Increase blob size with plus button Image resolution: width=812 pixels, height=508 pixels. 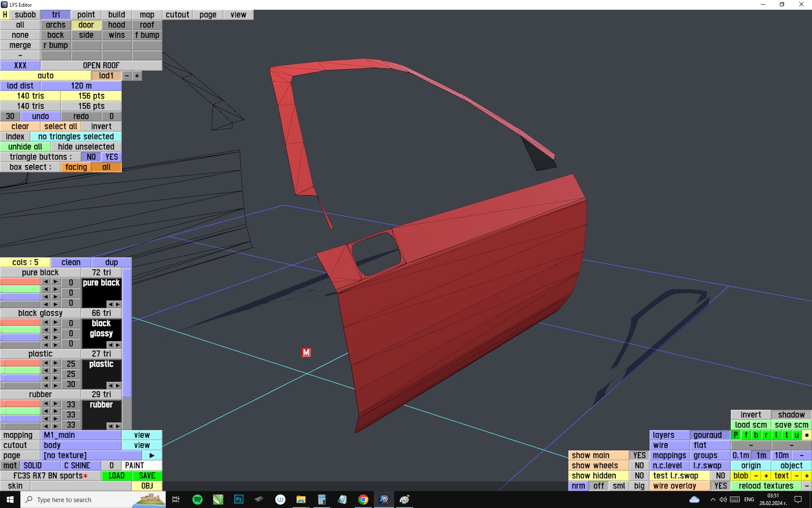click(766, 476)
